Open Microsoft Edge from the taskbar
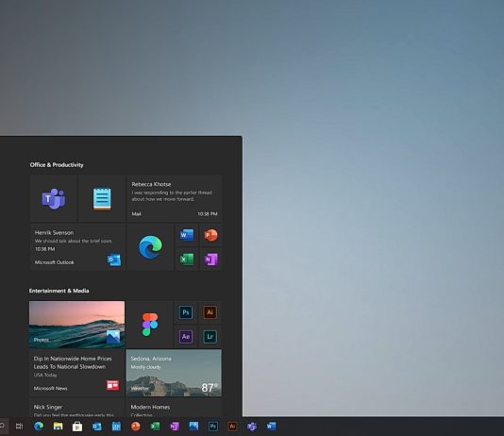 [39, 427]
